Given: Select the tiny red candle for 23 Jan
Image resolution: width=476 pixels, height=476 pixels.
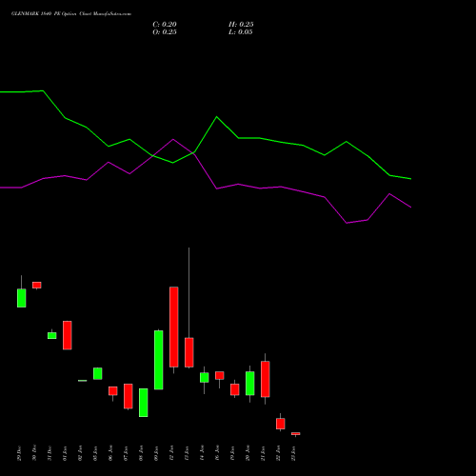Looking at the screenshot, I should tap(296, 433).
